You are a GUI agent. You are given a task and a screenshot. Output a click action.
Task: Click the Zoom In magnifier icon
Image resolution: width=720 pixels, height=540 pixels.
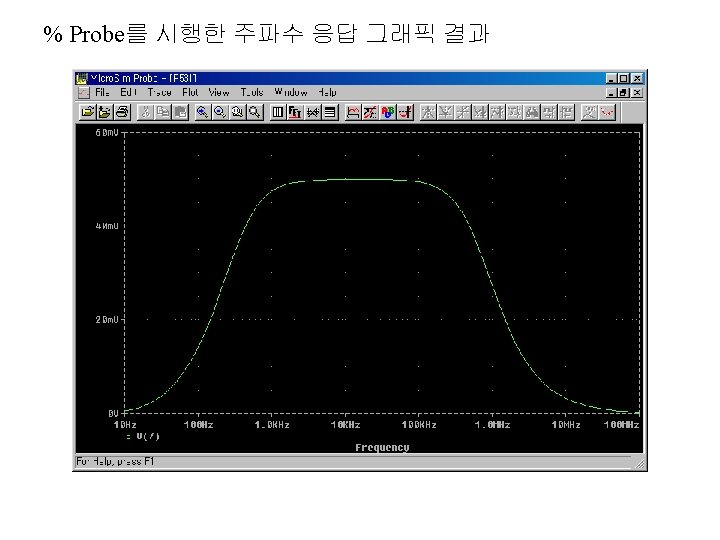[x=202, y=112]
